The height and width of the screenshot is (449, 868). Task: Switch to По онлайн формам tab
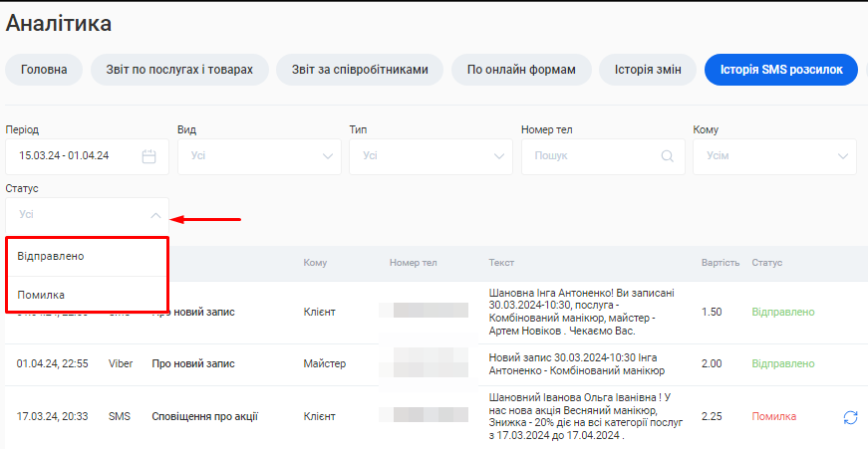pyautogui.click(x=521, y=70)
